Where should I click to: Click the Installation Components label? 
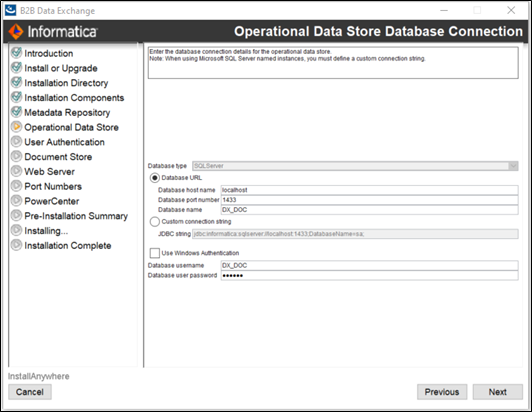pyautogui.click(x=74, y=98)
